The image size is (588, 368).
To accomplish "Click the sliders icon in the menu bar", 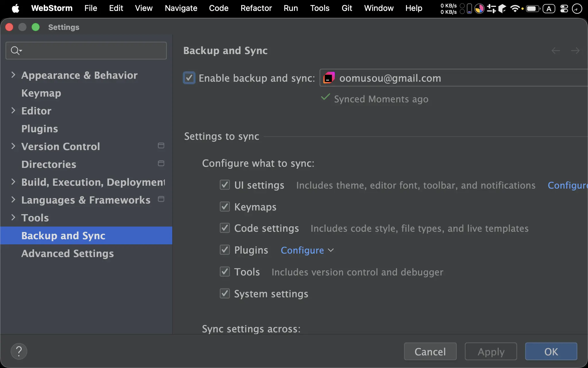I will coord(492,9).
